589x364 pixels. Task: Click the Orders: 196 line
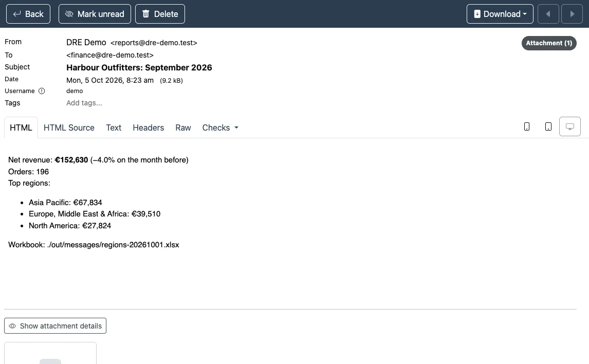coord(29,172)
